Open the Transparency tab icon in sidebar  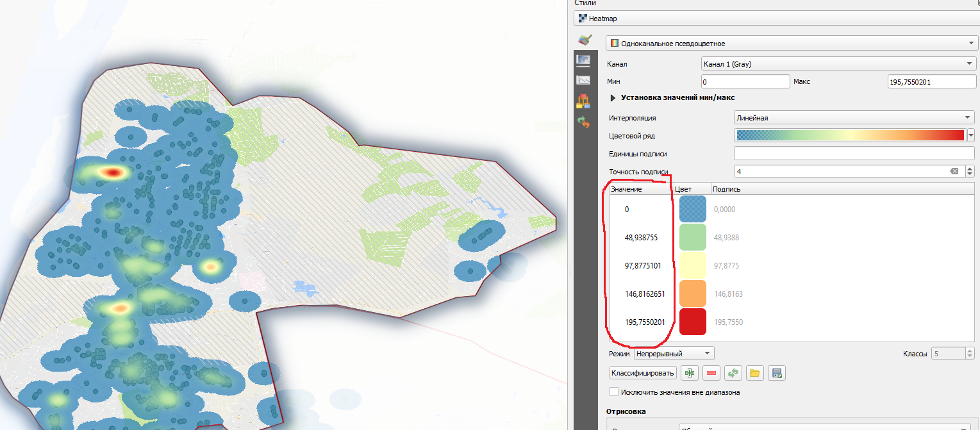583,60
